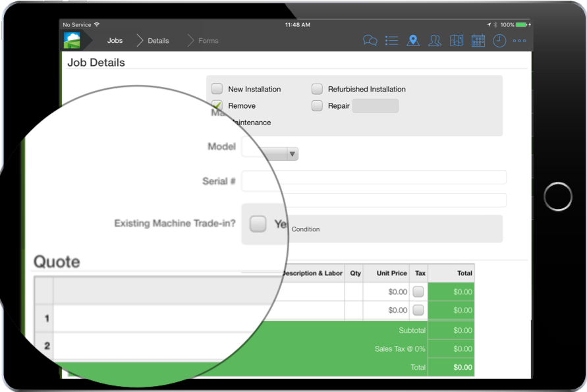
Task: Check the Repair checkbox
Action: point(317,105)
